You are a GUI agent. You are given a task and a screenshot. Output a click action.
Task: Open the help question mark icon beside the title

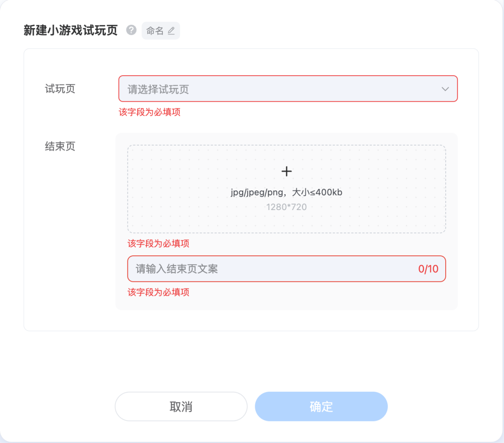pyautogui.click(x=131, y=30)
